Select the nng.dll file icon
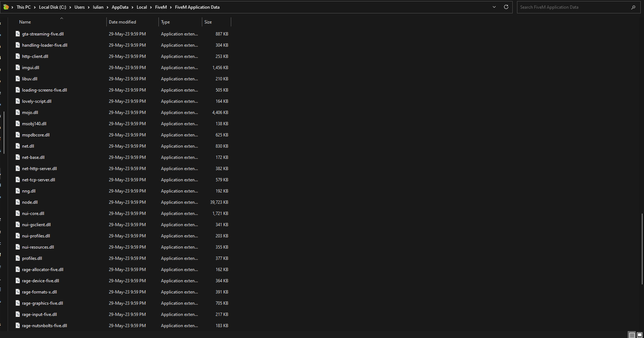This screenshot has width=644, height=338. click(x=18, y=191)
